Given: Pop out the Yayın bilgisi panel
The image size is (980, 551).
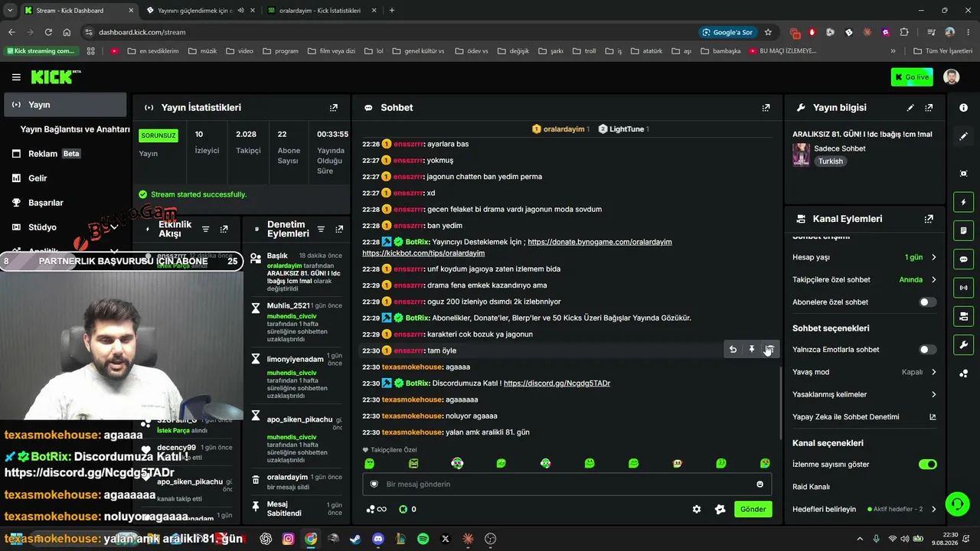Looking at the screenshot, I should point(929,108).
